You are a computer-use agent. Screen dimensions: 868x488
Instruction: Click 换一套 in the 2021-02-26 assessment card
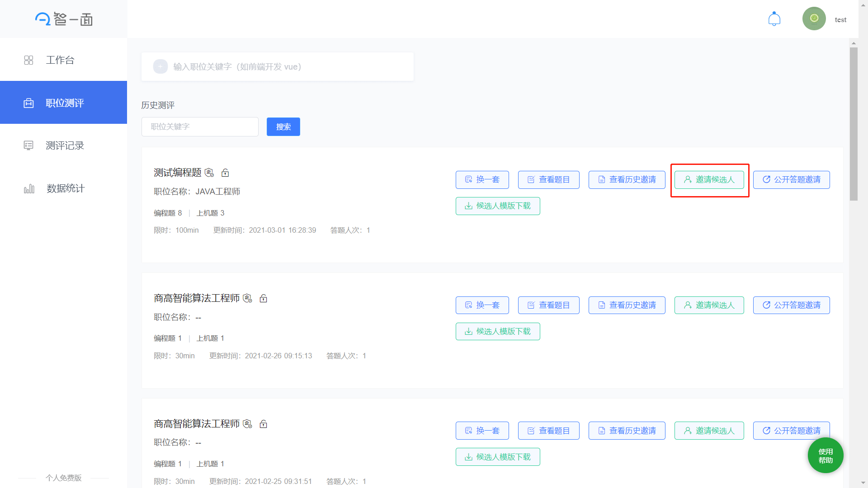coord(482,305)
